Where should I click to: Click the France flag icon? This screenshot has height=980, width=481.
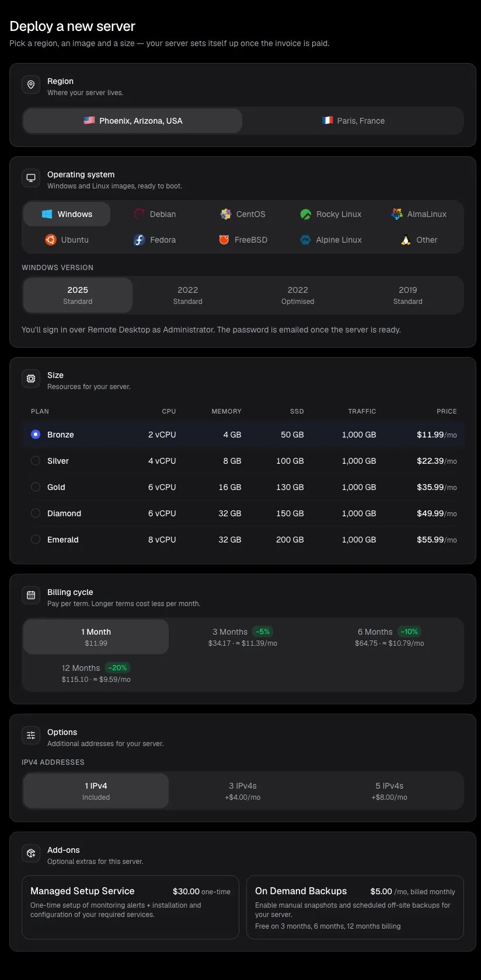(327, 121)
